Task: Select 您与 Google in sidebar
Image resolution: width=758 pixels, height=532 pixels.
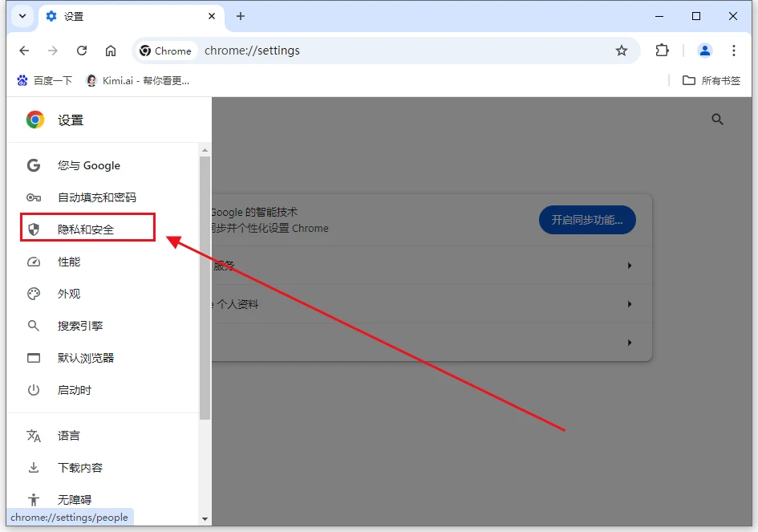Action: [x=103, y=165]
